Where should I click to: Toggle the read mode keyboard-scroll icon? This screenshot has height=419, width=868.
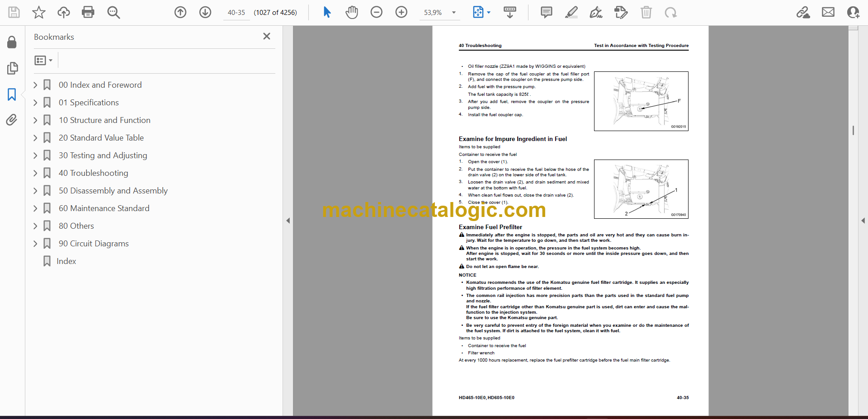coord(510,12)
